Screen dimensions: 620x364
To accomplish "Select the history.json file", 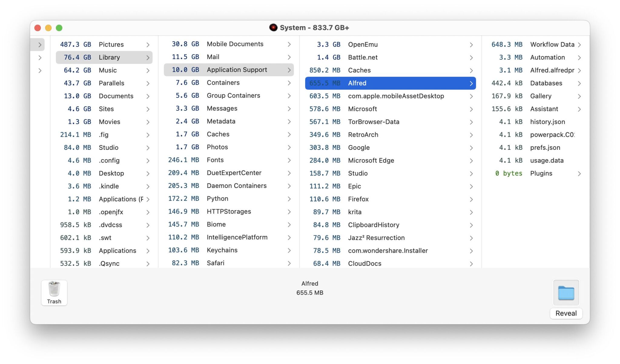I will coord(536,122).
